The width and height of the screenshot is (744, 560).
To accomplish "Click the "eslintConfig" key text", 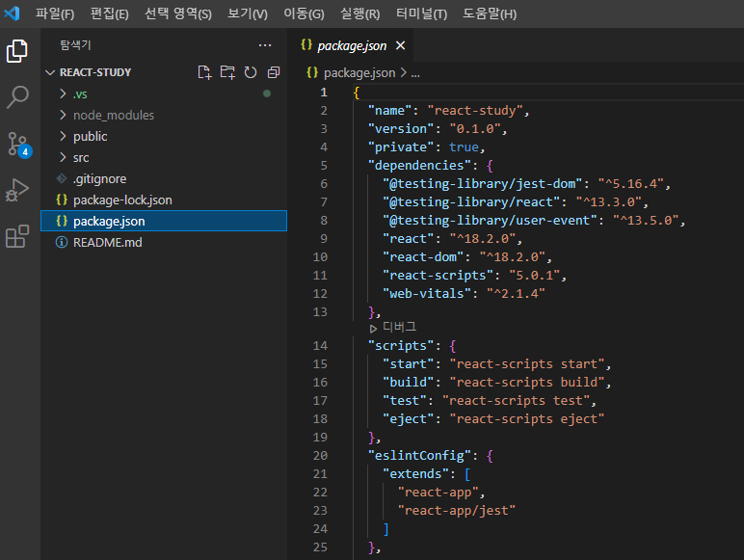I will tap(419, 456).
